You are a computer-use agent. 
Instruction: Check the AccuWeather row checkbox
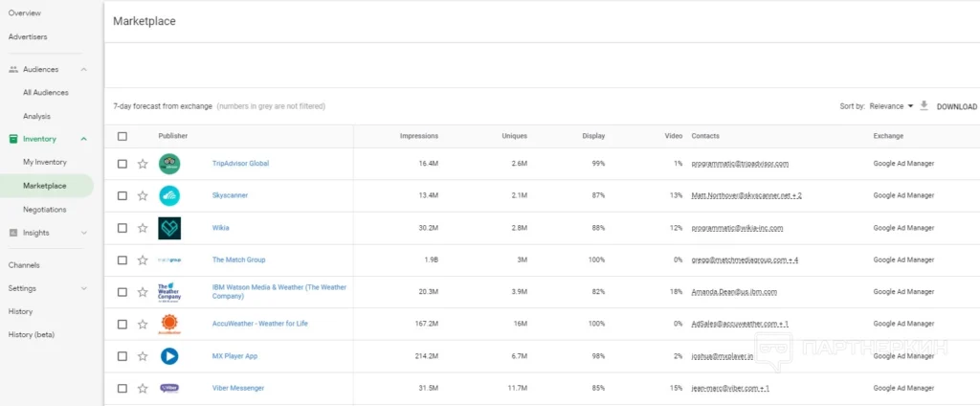tap(122, 324)
